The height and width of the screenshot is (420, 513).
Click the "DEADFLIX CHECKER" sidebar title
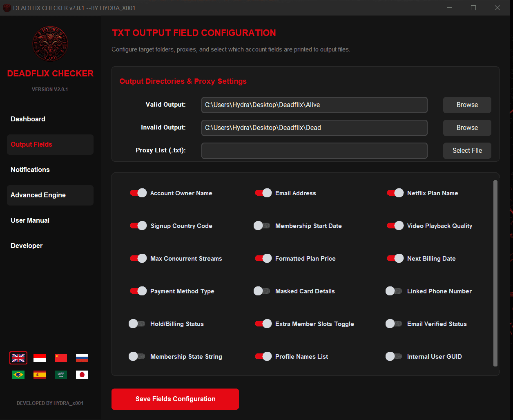[50, 74]
